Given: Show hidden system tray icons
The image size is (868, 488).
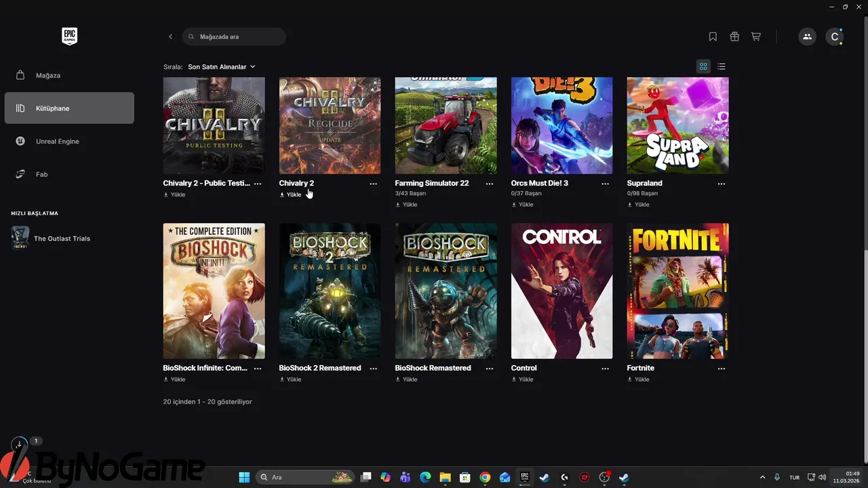Looking at the screenshot, I should coord(762,477).
